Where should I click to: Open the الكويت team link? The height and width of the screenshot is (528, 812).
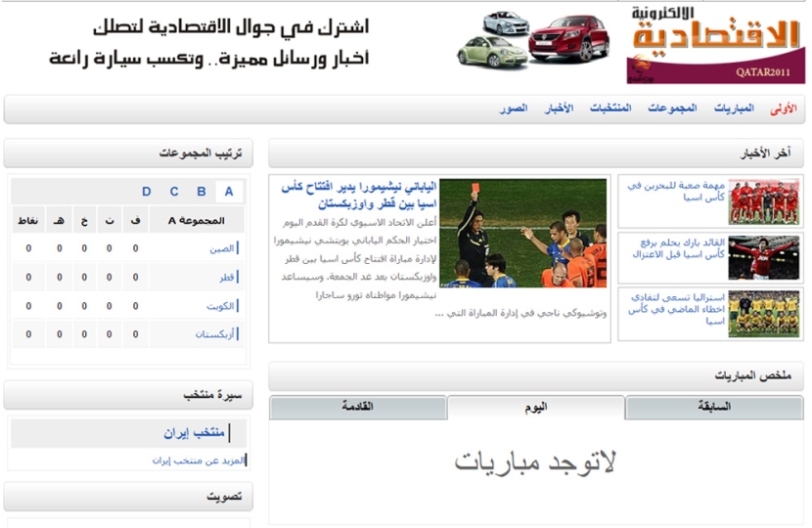(220, 306)
